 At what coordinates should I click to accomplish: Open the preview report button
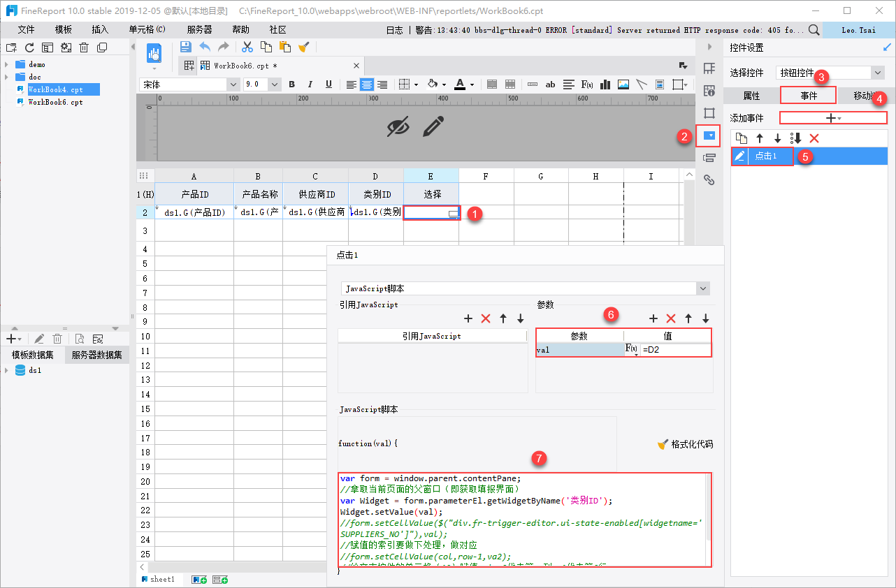pyautogui.click(x=155, y=53)
